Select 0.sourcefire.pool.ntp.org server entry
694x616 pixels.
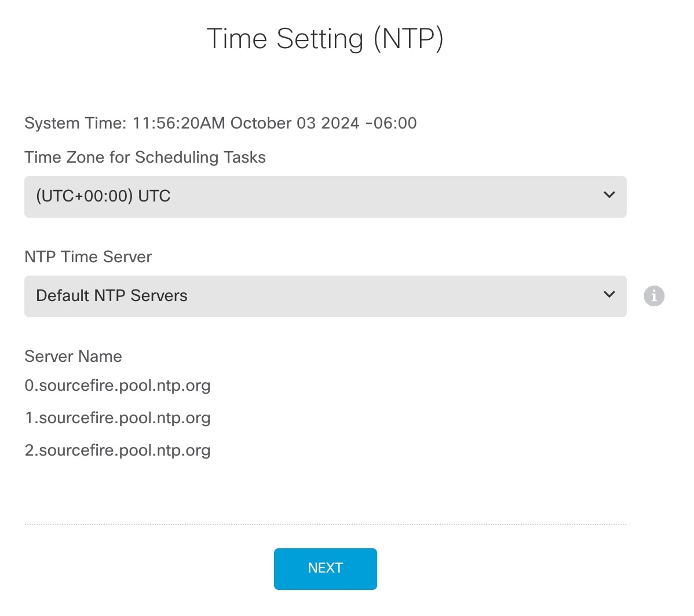tap(118, 385)
